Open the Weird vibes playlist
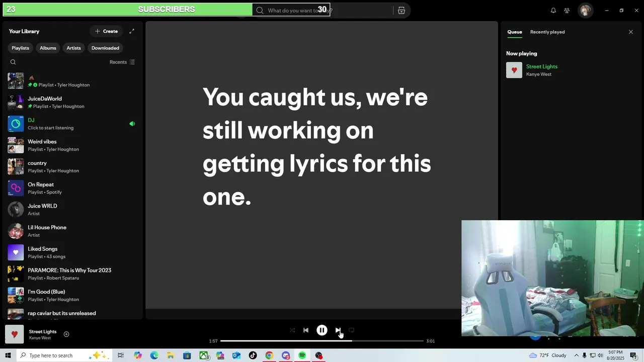The image size is (644, 362). pyautogui.click(x=72, y=145)
